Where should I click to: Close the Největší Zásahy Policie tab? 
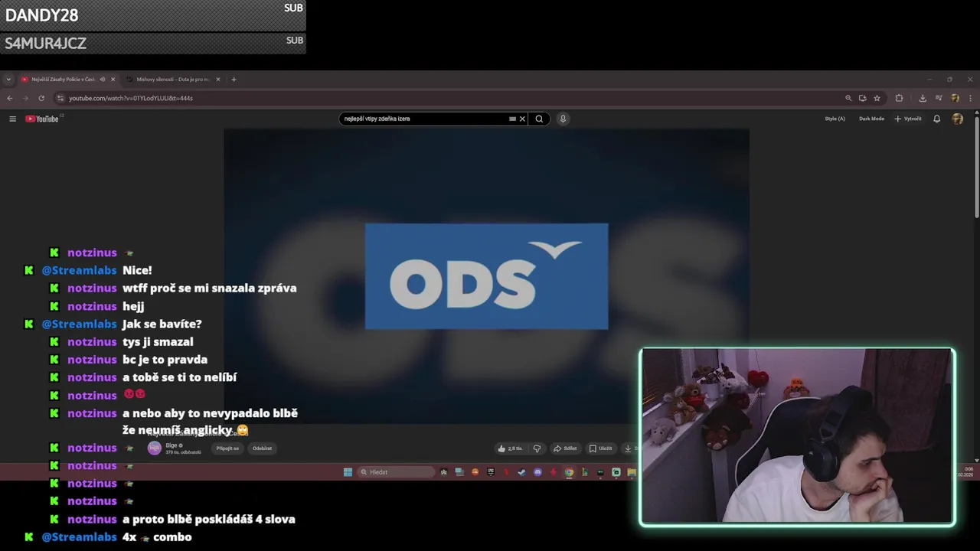[113, 80]
